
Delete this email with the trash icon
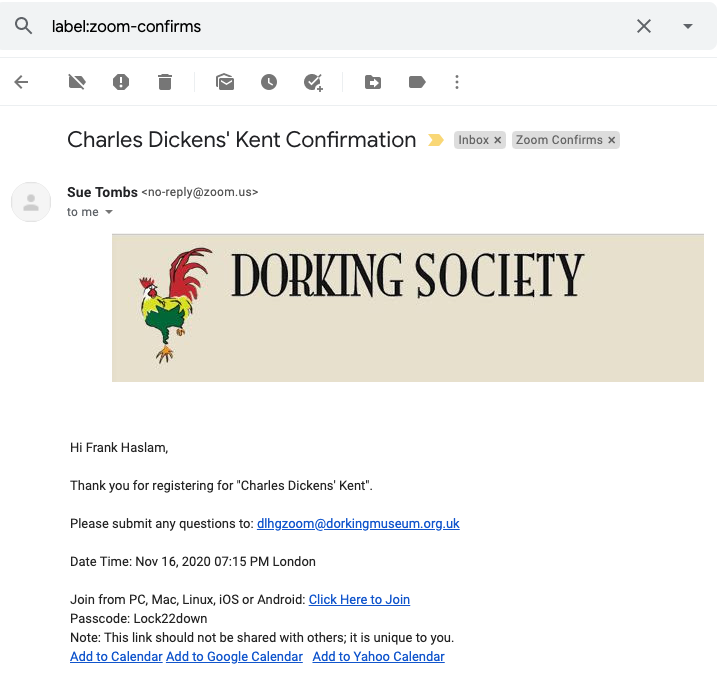point(165,82)
